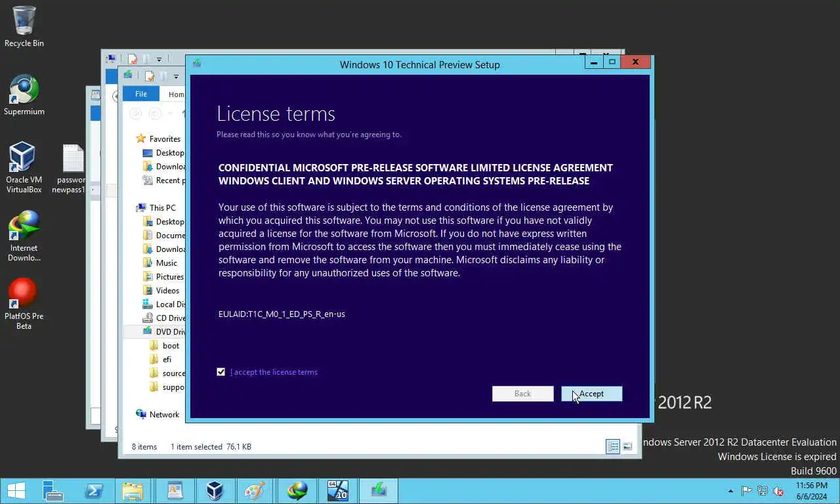Open the Oracle VM VirtualBox desktop icon

[24, 168]
